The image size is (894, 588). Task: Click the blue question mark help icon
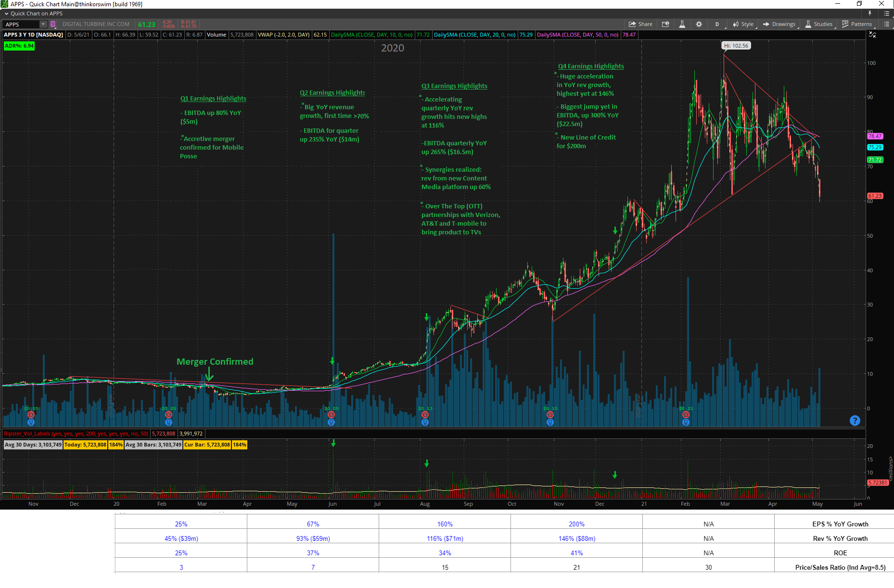(855, 421)
